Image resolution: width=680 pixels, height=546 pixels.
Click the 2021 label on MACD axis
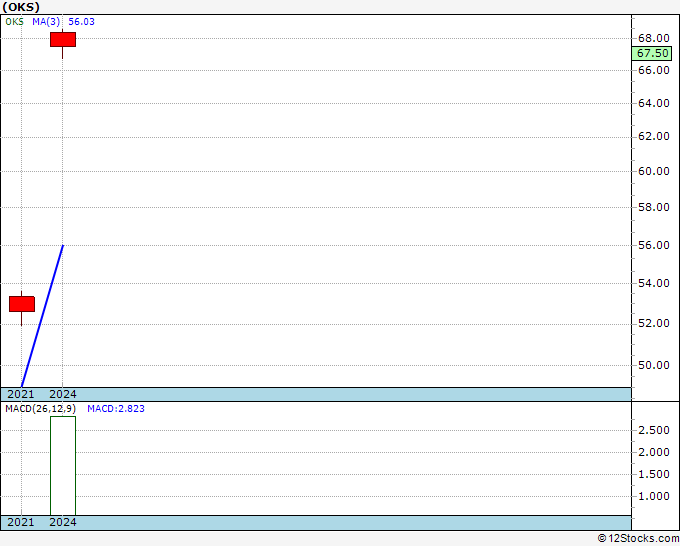21,522
